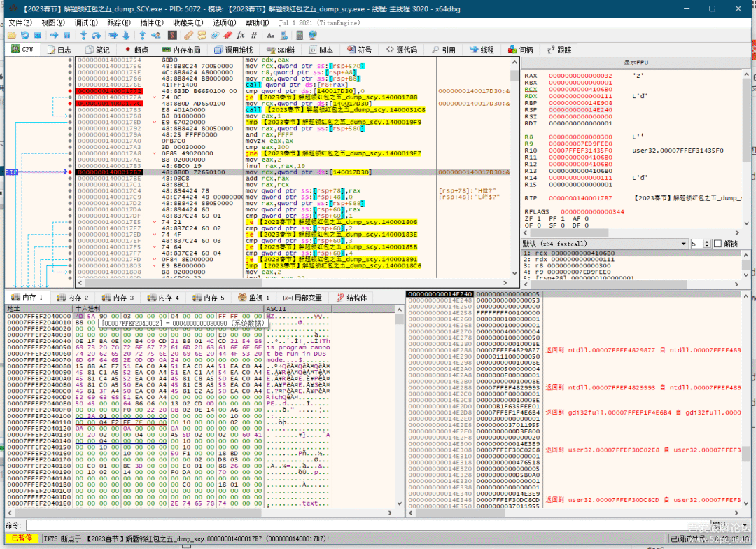
Task: Click the 命令 command input field
Action: pyautogui.click(x=368, y=525)
